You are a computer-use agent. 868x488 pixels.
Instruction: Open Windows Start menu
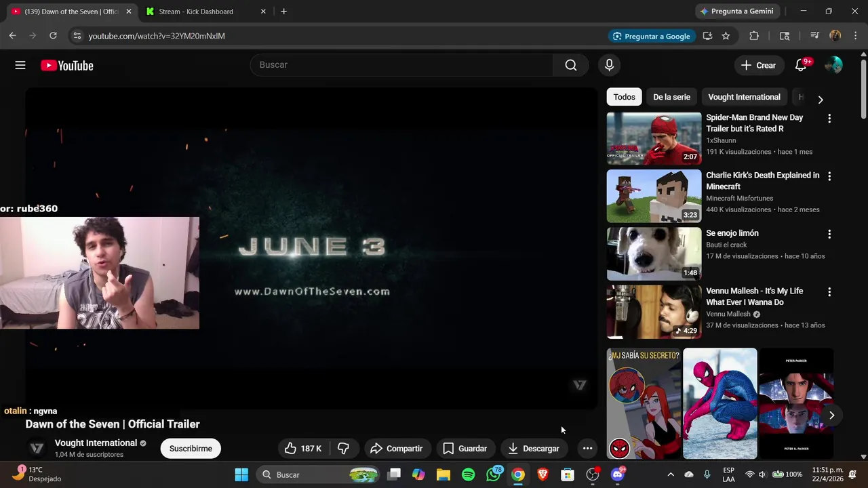(x=241, y=475)
